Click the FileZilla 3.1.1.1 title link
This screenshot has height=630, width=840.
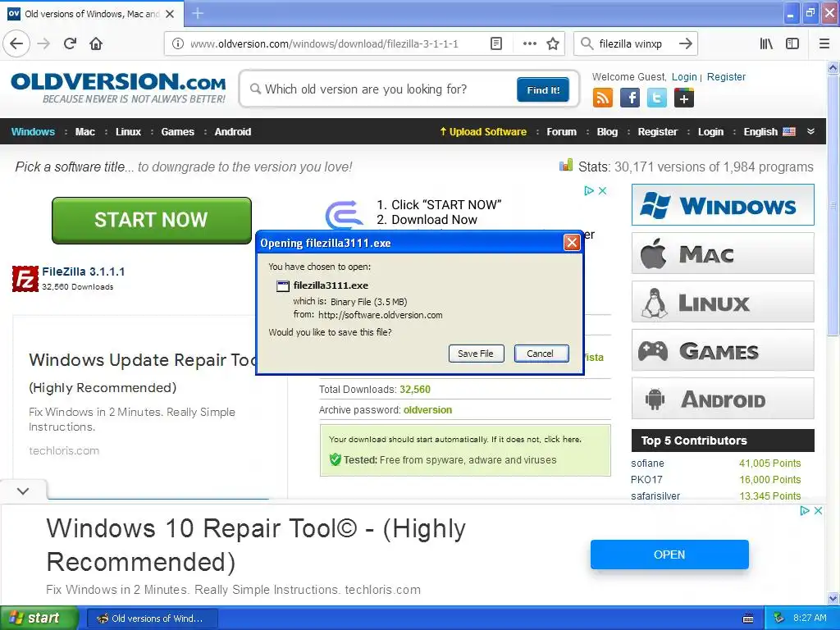pos(84,272)
